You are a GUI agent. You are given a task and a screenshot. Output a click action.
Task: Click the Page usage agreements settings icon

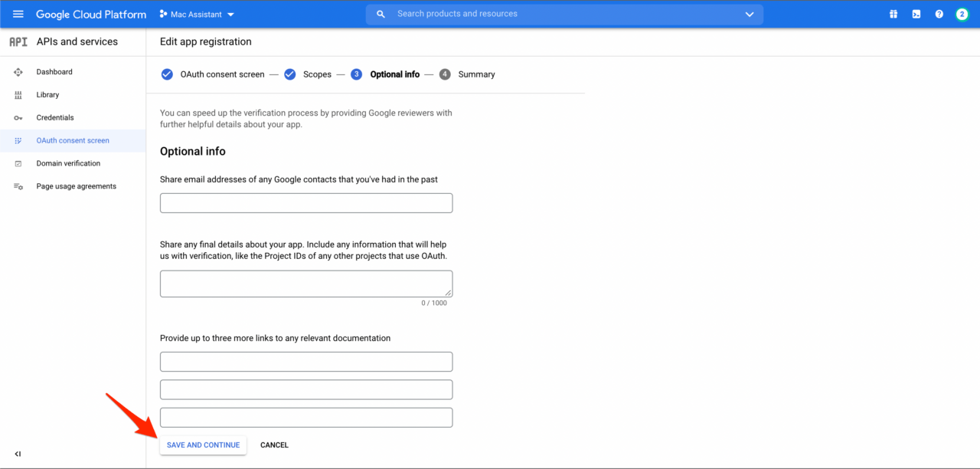point(18,186)
